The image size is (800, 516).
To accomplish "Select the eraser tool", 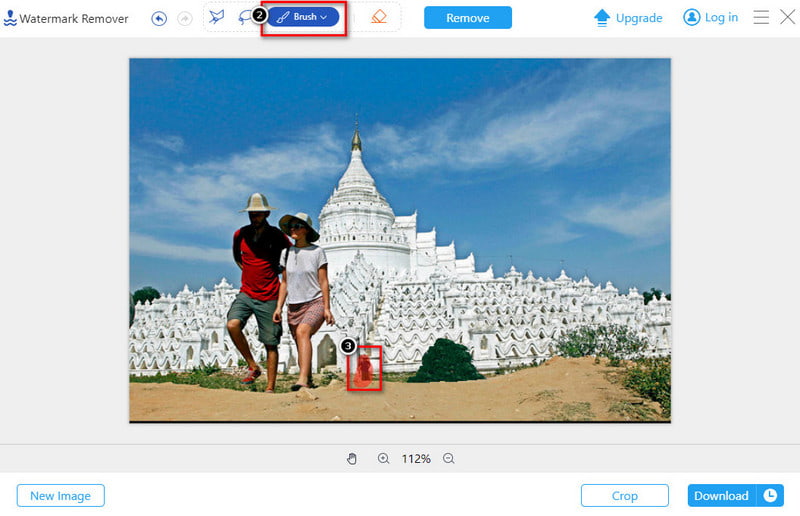I will 378,17.
